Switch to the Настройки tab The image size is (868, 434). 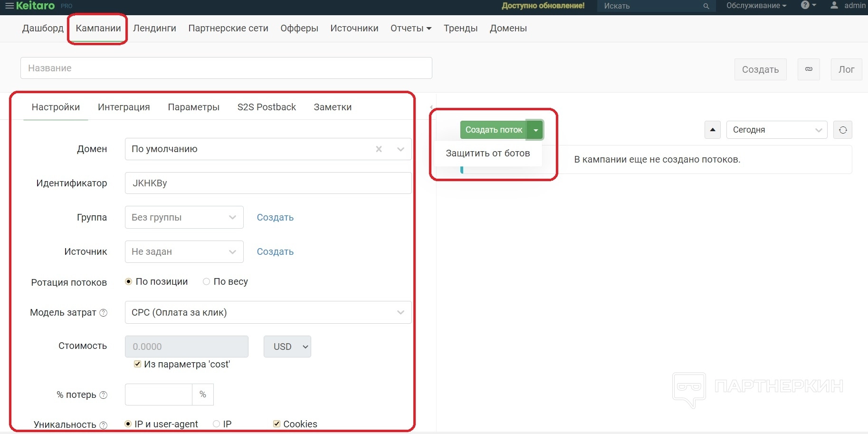pyautogui.click(x=56, y=107)
